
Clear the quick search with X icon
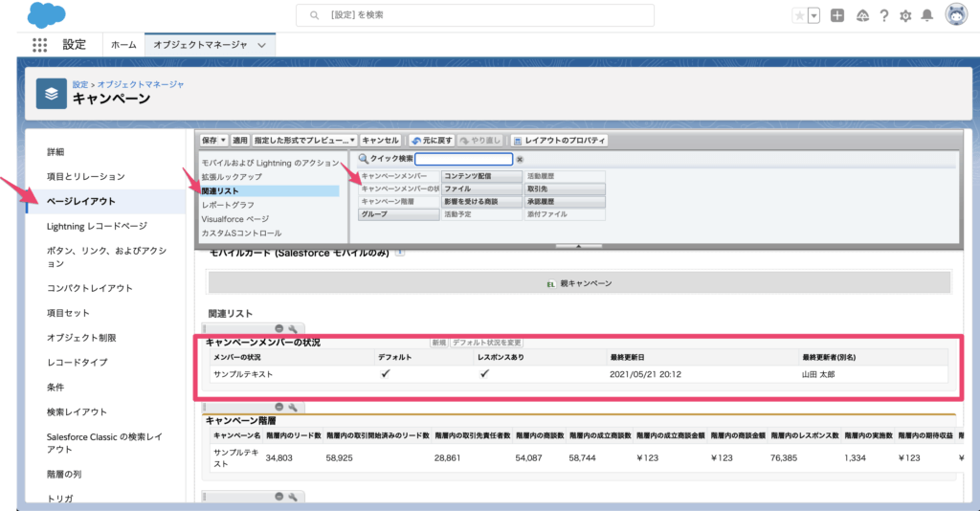[520, 160]
